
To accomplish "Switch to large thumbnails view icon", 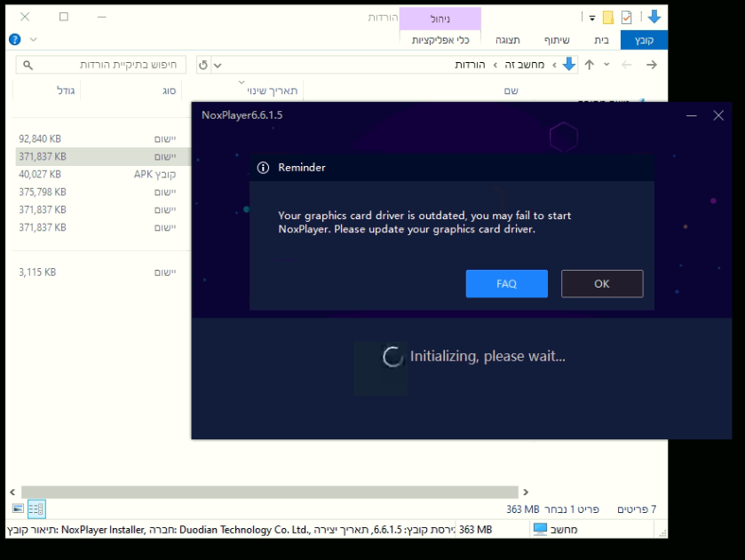I will [x=18, y=509].
